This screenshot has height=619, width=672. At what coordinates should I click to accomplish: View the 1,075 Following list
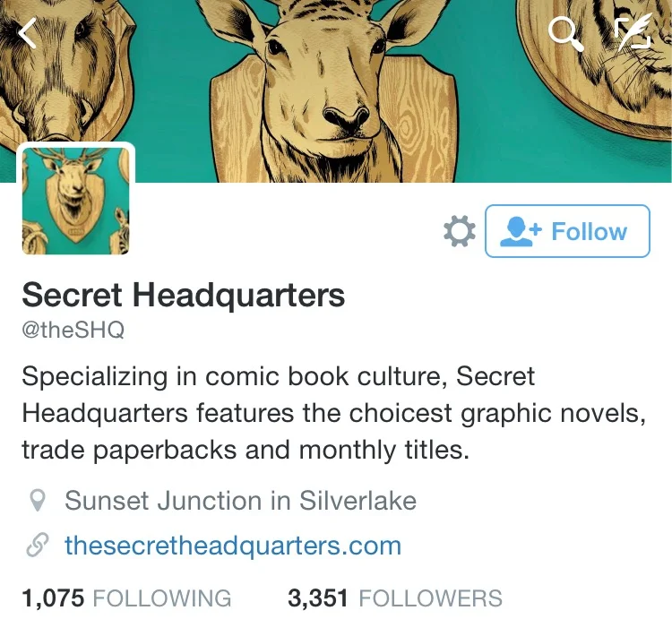(126, 598)
